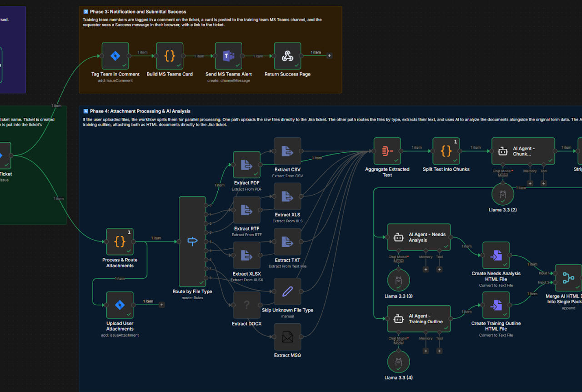Select Create Needs Analysis HTML File node
The width and height of the screenshot is (582, 392).
point(496,255)
